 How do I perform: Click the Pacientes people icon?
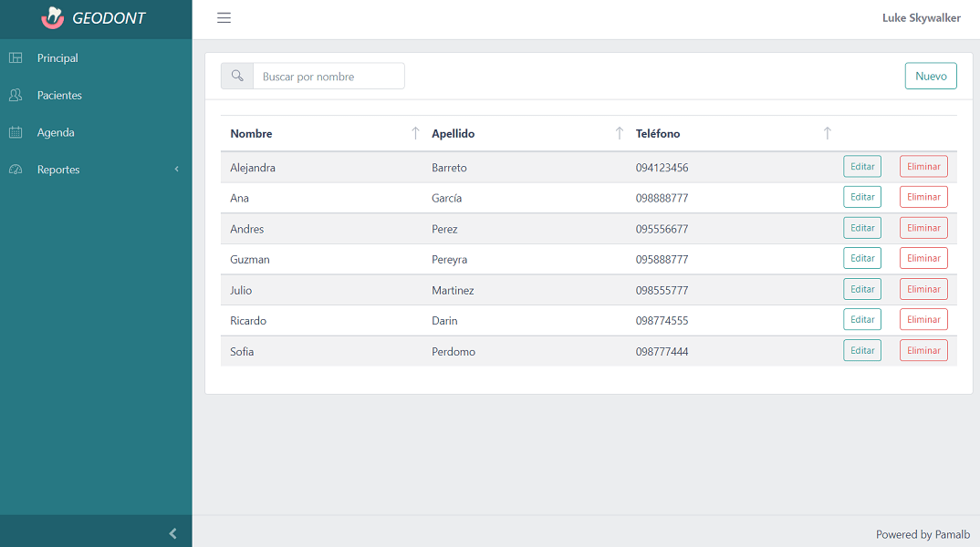click(16, 95)
